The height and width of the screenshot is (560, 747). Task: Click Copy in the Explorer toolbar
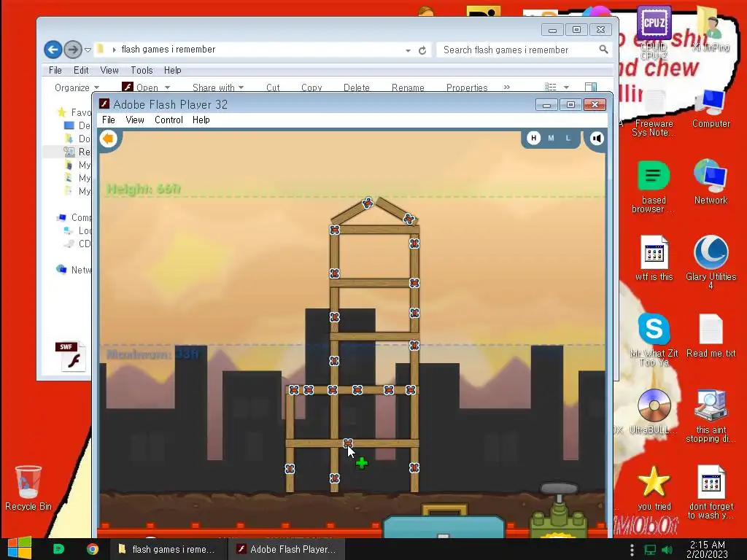311,87
